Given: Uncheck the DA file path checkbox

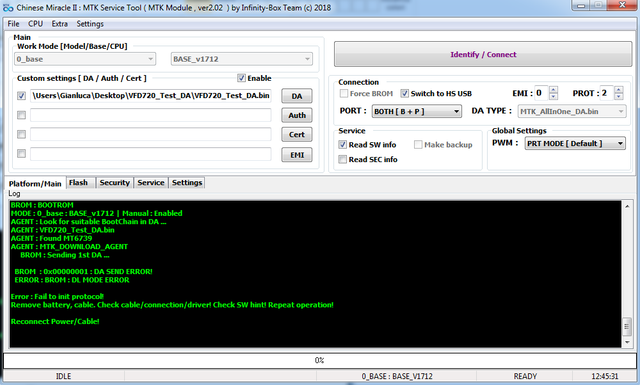Looking at the screenshot, I should tap(22, 96).
